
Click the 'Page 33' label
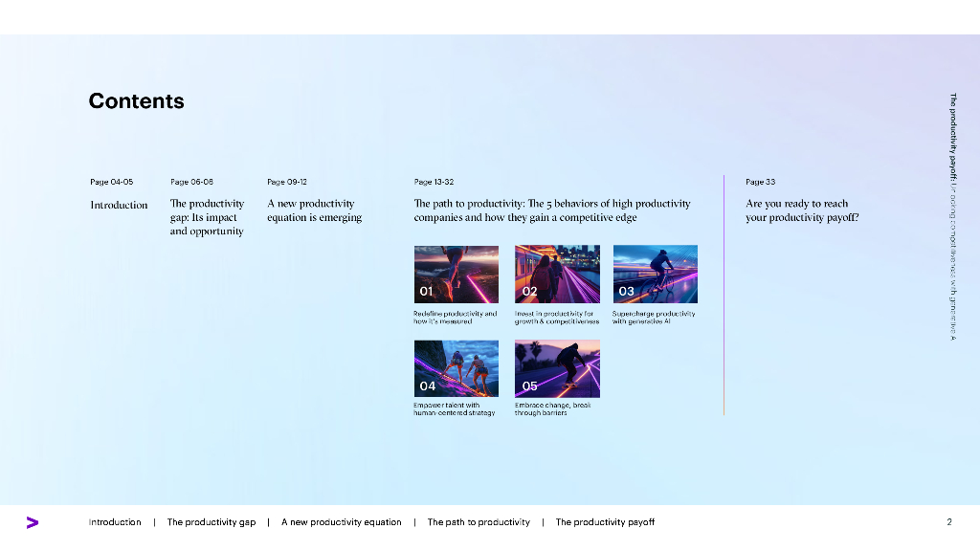(x=760, y=182)
